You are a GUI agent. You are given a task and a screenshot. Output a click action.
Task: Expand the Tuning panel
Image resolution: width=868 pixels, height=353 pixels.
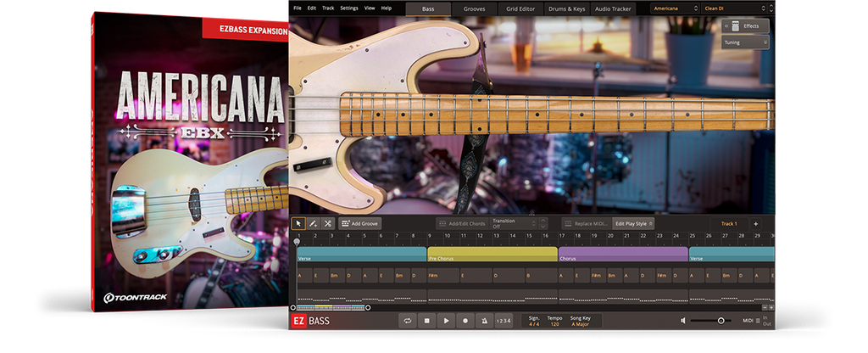745,42
